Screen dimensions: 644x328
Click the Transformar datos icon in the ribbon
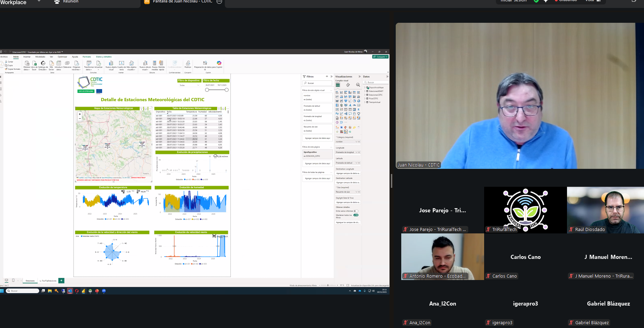point(89,63)
